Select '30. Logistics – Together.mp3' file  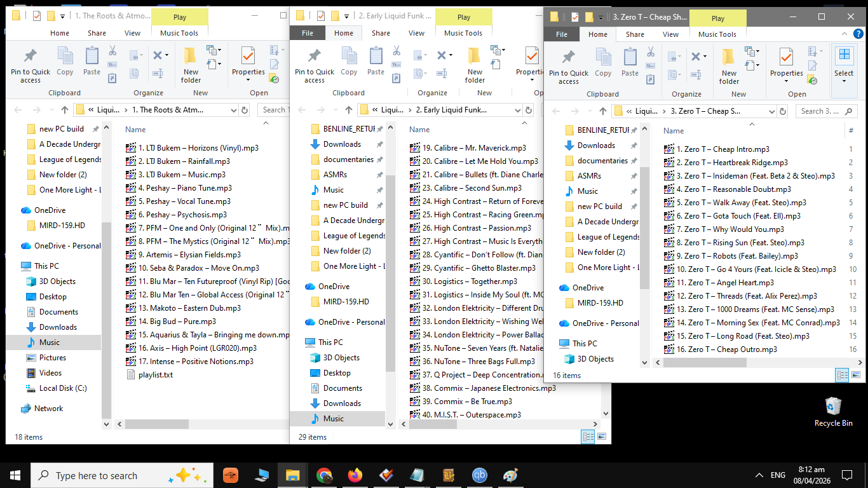470,281
